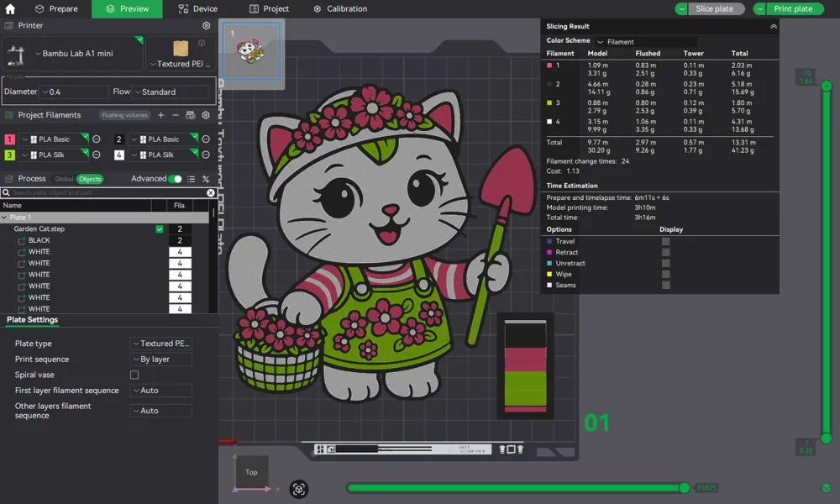The width and height of the screenshot is (840, 504).
Task: Select plate 1 thumbnail
Action: pyautogui.click(x=251, y=51)
